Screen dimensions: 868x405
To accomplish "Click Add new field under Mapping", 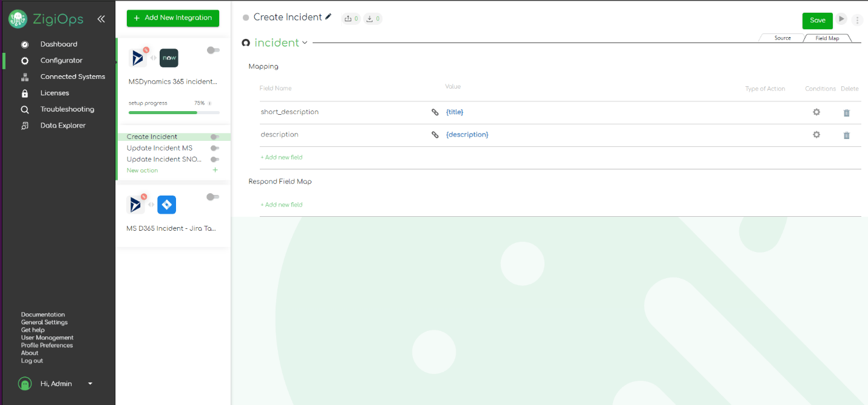I will click(x=282, y=158).
